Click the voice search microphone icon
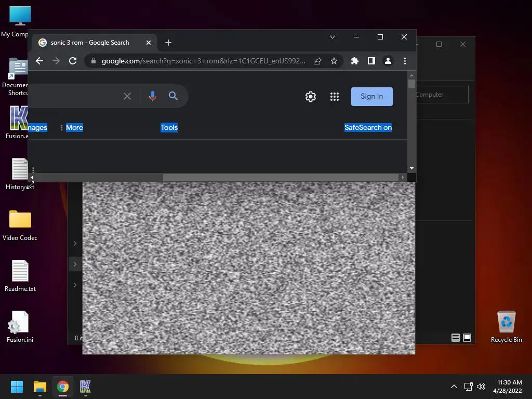532x399 pixels. (x=152, y=96)
